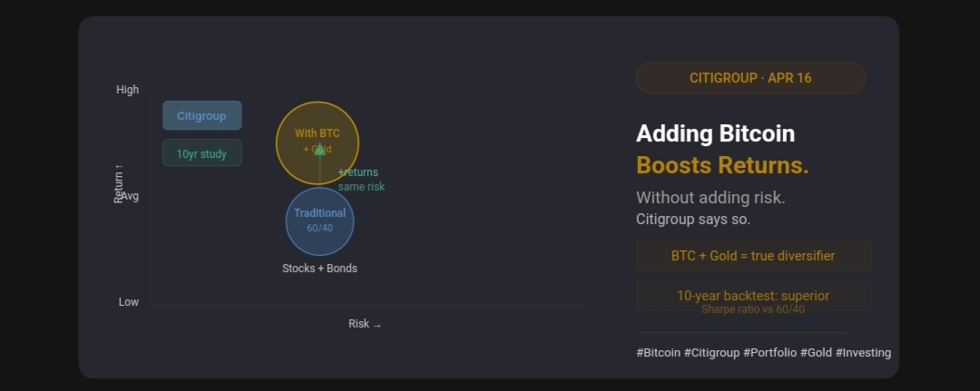The image size is (980, 391).
Task: Click the Low axis label
Action: point(129,302)
